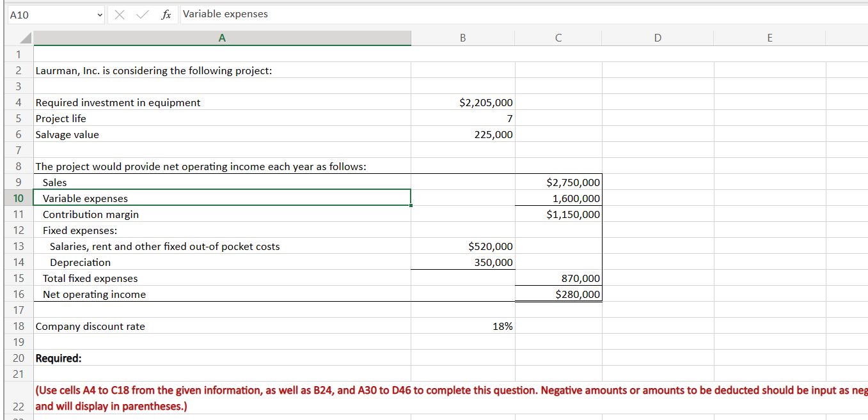
Task: Click row 1 header to select it
Action: coord(18,54)
